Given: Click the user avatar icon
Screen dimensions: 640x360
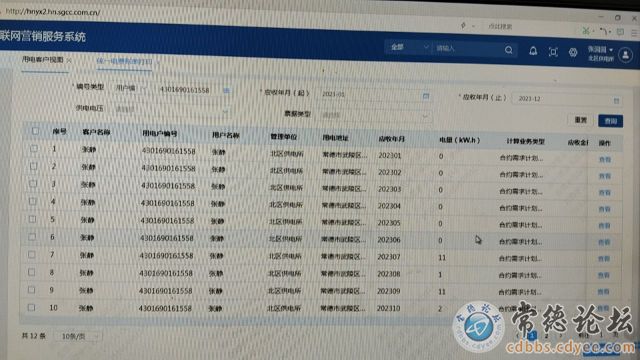Looking at the screenshot, I should click(x=625, y=54).
